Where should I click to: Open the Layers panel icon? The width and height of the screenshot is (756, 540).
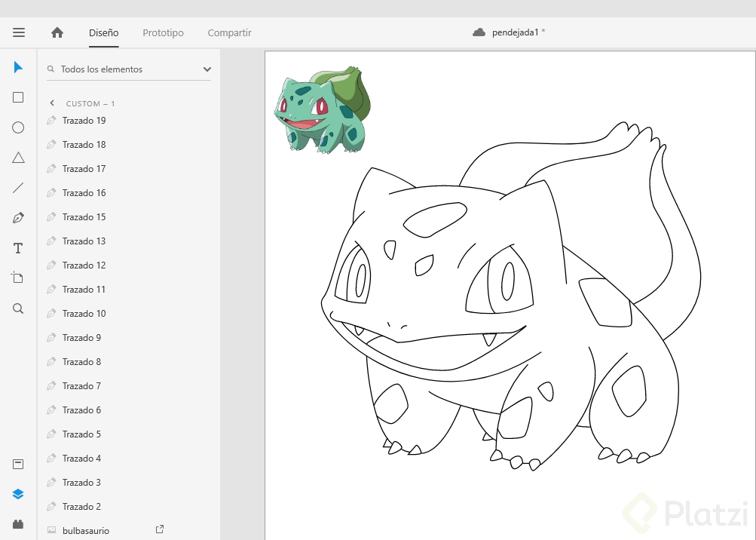(18, 494)
